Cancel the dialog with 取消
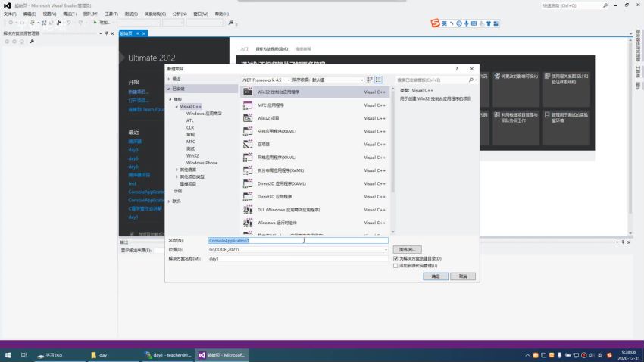 pyautogui.click(x=463, y=276)
